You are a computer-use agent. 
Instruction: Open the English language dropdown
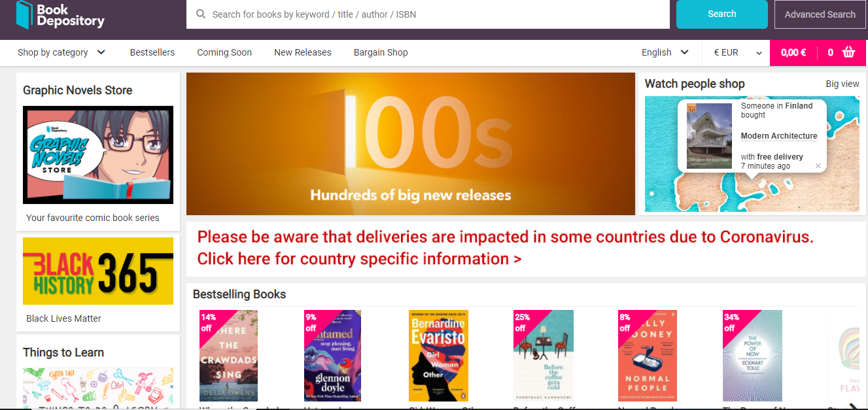pyautogui.click(x=665, y=52)
